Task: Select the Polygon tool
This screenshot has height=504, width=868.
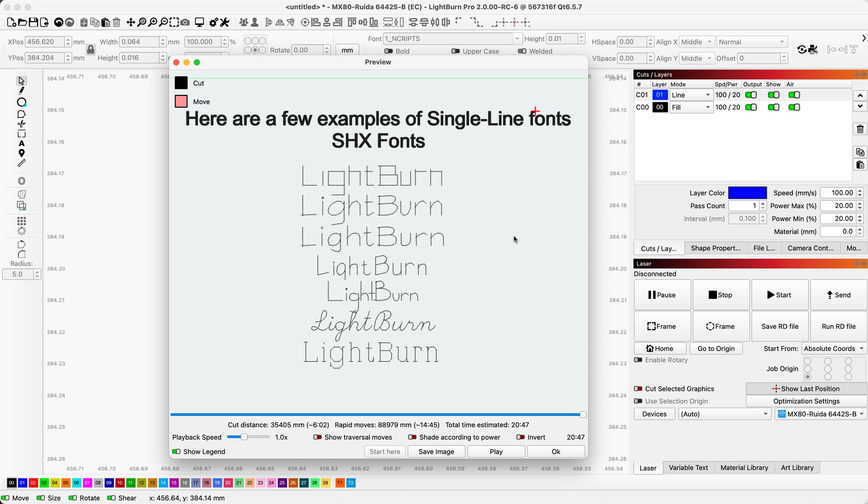Action: click(21, 114)
